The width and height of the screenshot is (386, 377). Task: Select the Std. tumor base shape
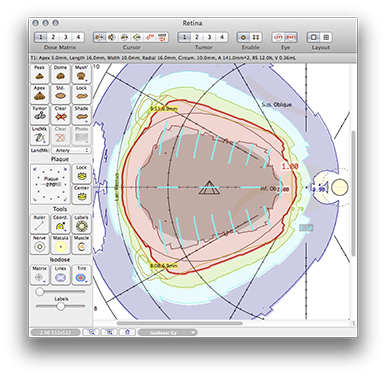click(61, 94)
